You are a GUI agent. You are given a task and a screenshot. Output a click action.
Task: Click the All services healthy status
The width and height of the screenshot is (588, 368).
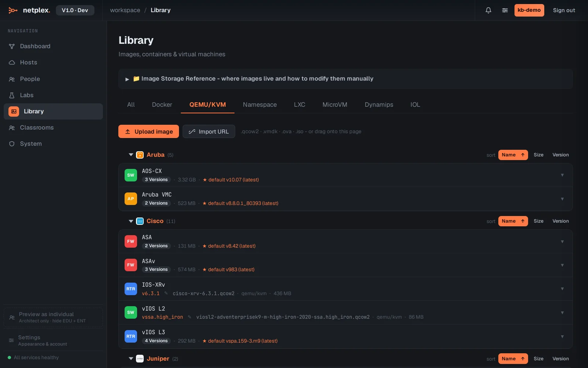33,358
